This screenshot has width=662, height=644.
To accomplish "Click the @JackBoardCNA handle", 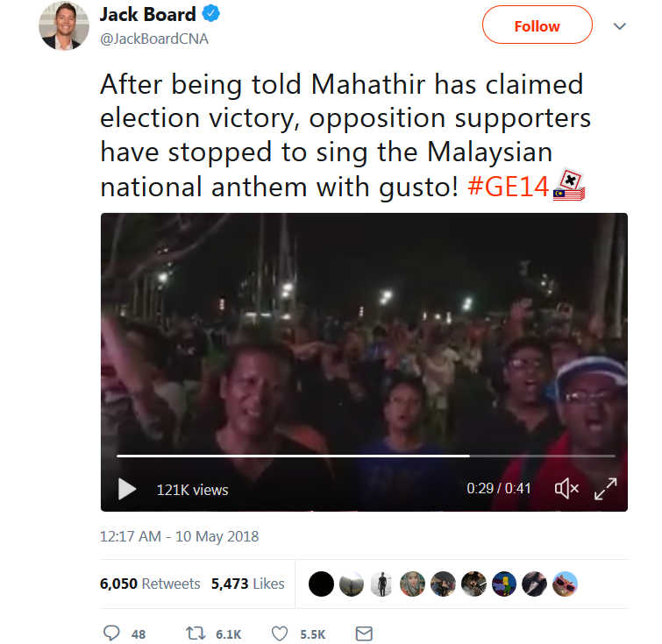I will [x=154, y=39].
